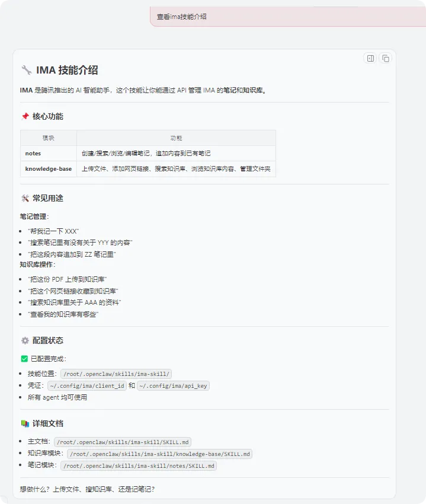Select the line 所有 agent 均可使用

point(57,397)
